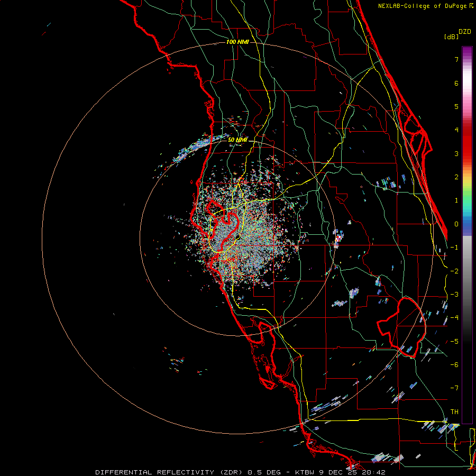
Task: Click the '7' tick on color scale
Action: click(x=456, y=59)
